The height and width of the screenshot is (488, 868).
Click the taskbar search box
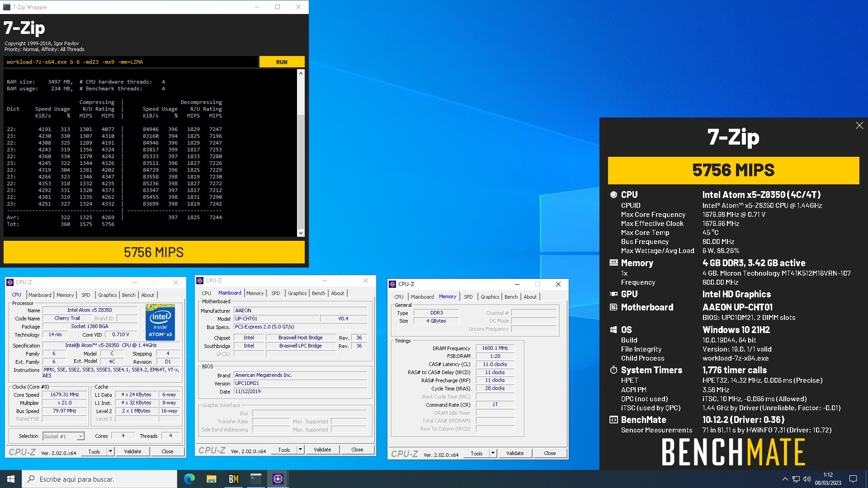point(99,479)
